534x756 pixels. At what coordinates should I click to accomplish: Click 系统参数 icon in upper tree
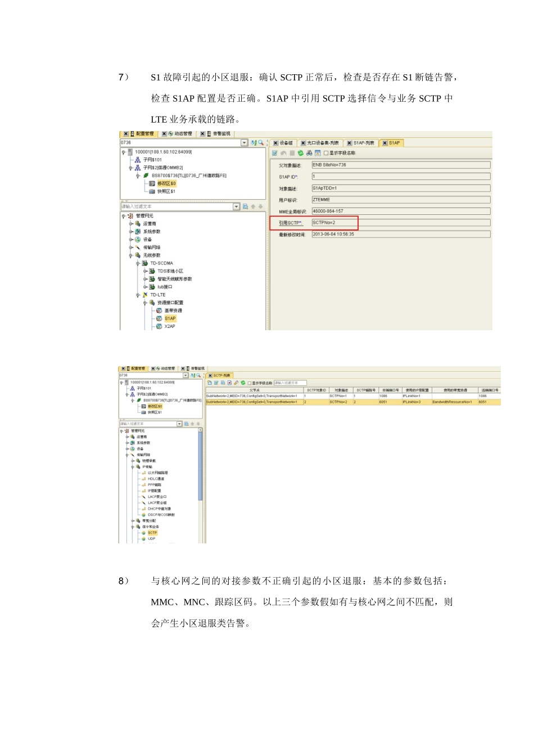138,232
